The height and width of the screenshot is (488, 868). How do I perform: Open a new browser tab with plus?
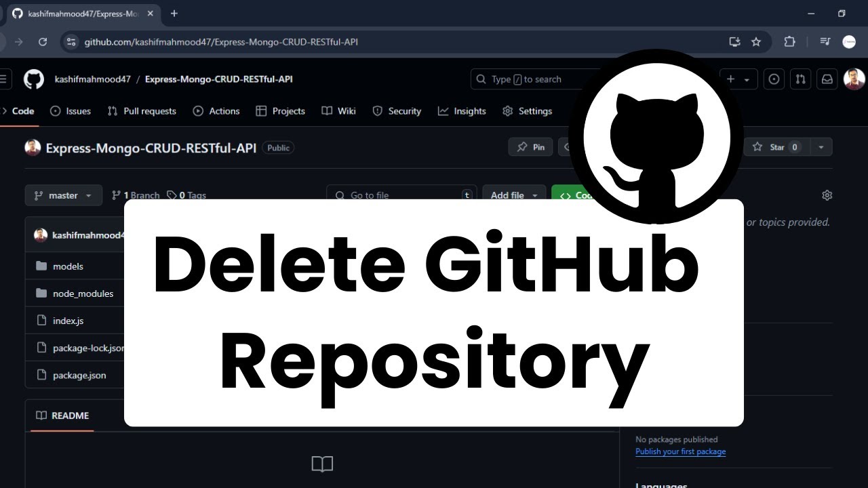point(174,13)
